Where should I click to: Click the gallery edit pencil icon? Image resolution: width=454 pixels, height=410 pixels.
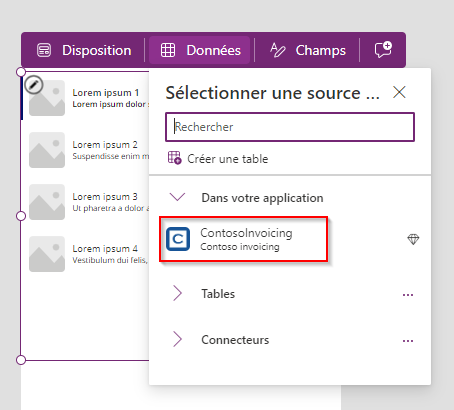(34, 85)
